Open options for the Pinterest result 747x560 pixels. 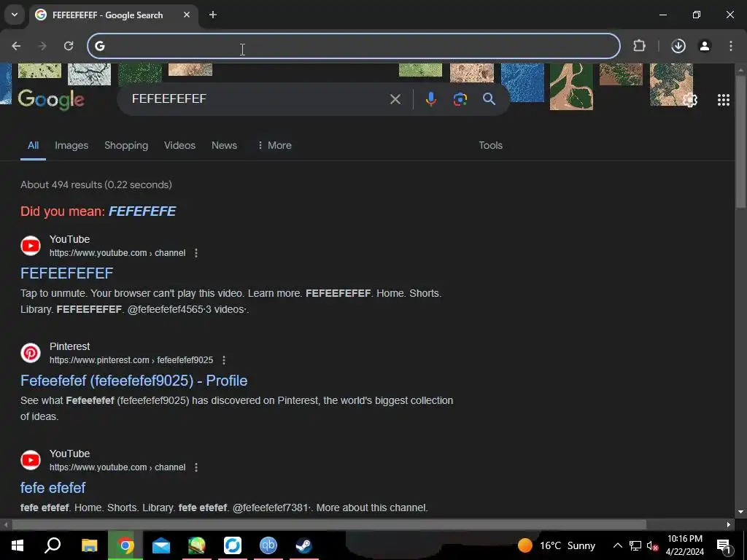click(223, 360)
